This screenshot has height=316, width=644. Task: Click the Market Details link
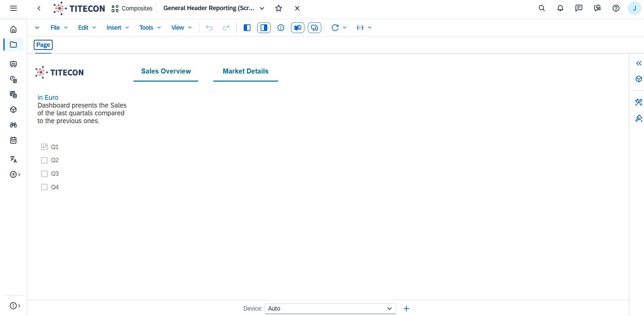[246, 71]
